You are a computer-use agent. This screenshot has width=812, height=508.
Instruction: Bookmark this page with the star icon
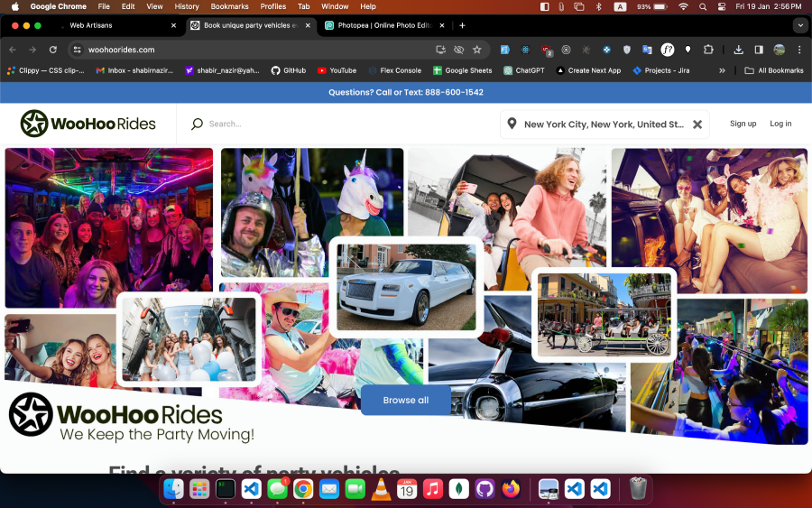point(477,50)
